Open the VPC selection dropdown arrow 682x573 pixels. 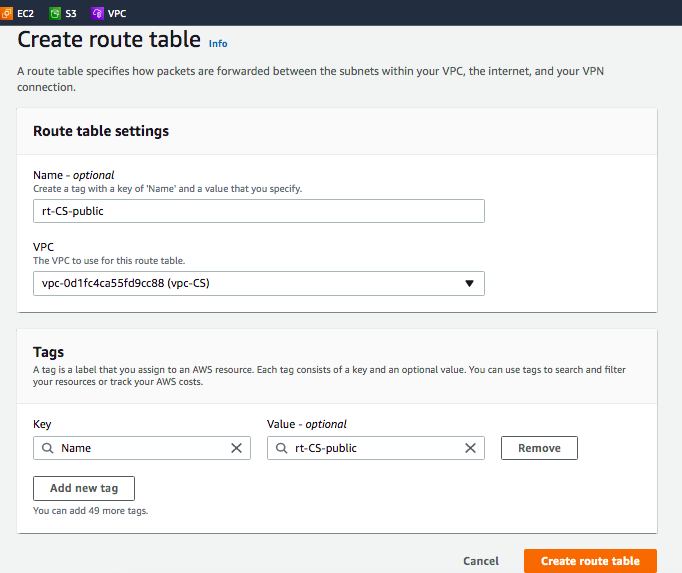(x=469, y=283)
